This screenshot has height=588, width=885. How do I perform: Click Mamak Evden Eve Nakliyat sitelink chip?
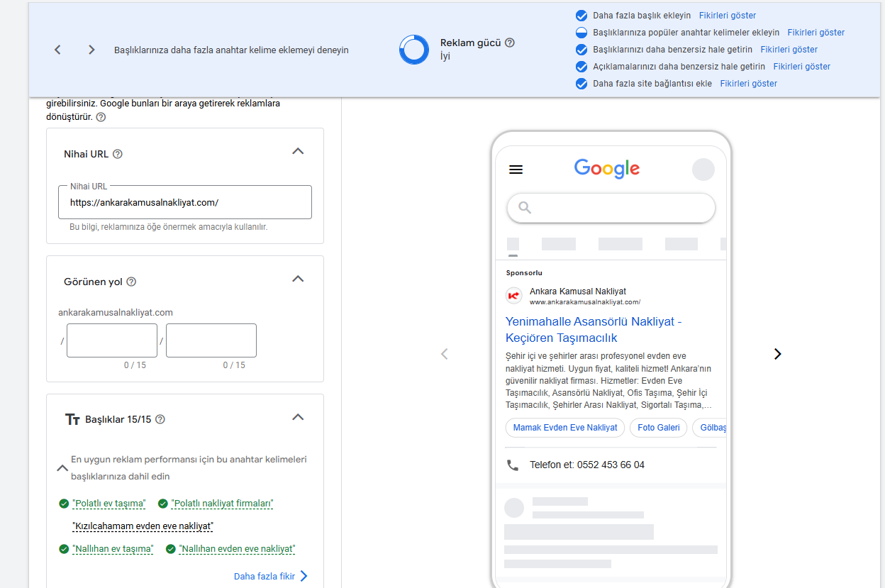(565, 428)
